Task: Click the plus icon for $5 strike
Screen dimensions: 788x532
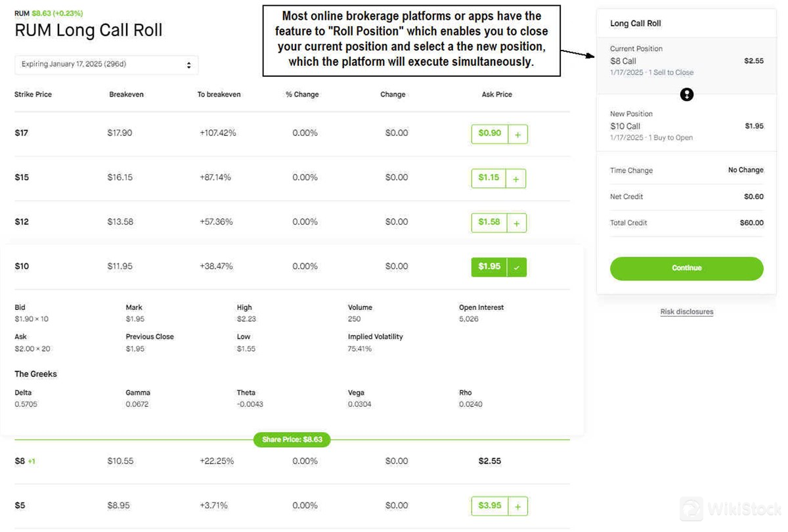Action: 517,506
